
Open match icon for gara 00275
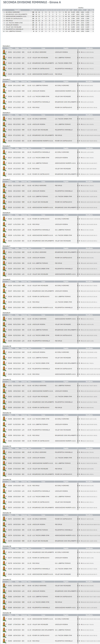coord(4,541)
